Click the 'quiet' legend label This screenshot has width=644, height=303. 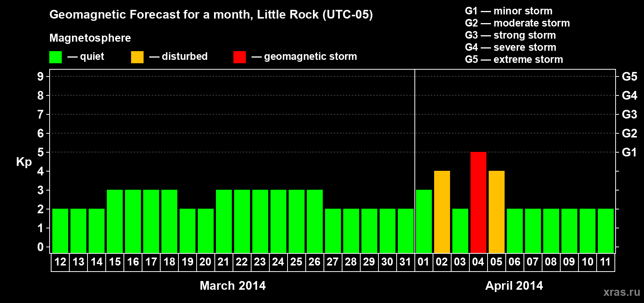(92, 57)
